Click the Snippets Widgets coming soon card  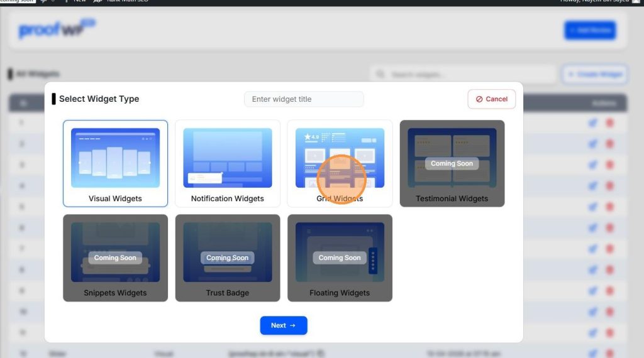click(x=116, y=258)
